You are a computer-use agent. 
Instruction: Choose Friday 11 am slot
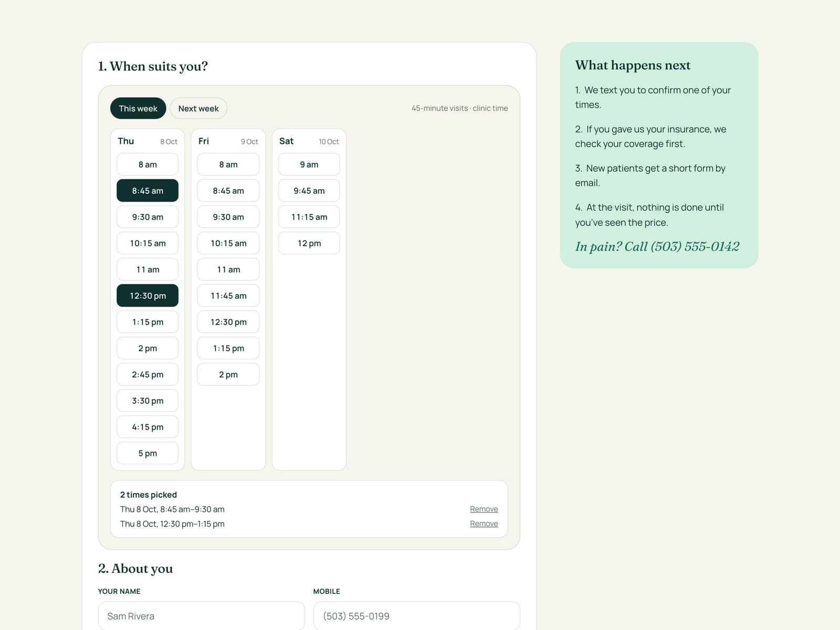click(228, 269)
